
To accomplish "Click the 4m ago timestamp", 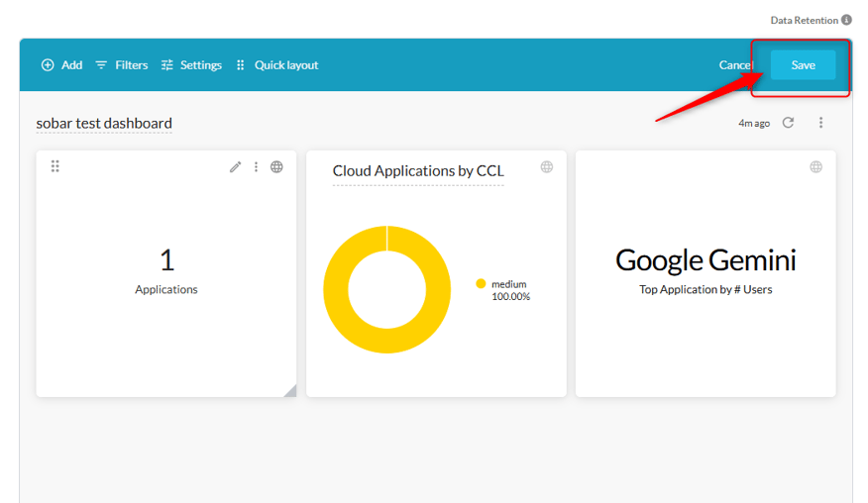I will coord(754,124).
